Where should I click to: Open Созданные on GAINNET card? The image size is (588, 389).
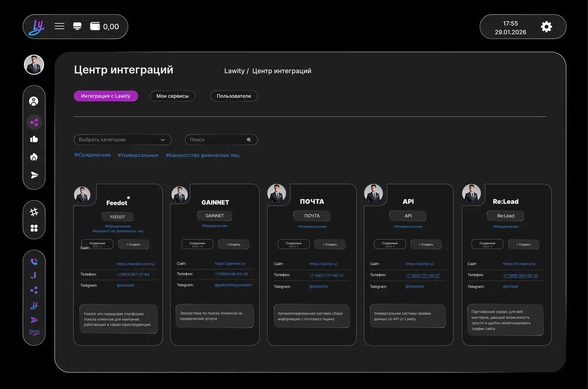click(x=197, y=244)
